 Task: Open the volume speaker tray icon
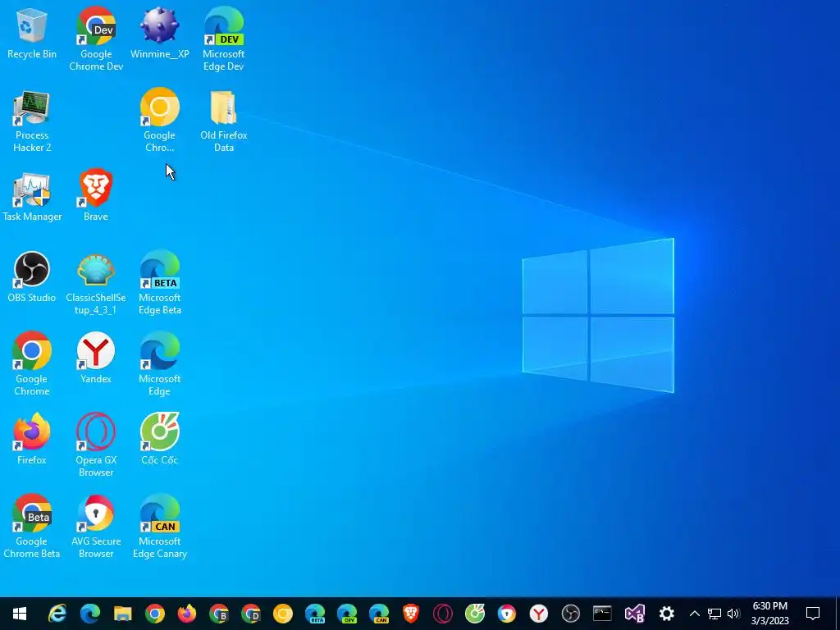[x=733, y=614]
